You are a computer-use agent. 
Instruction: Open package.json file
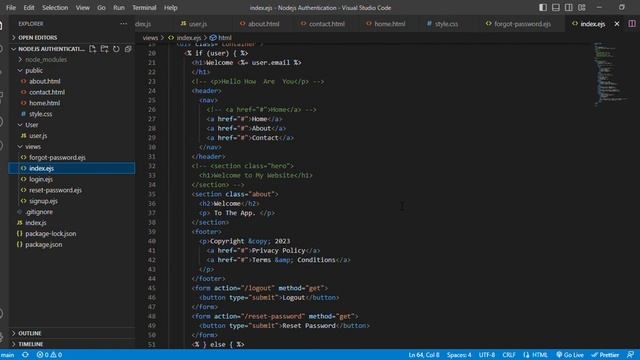coord(44,245)
